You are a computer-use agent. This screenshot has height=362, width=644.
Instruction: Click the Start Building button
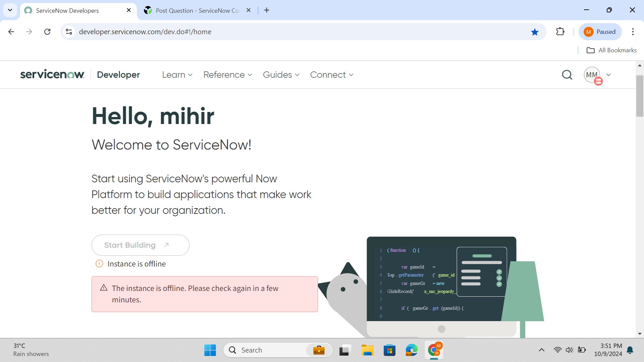[x=140, y=245]
